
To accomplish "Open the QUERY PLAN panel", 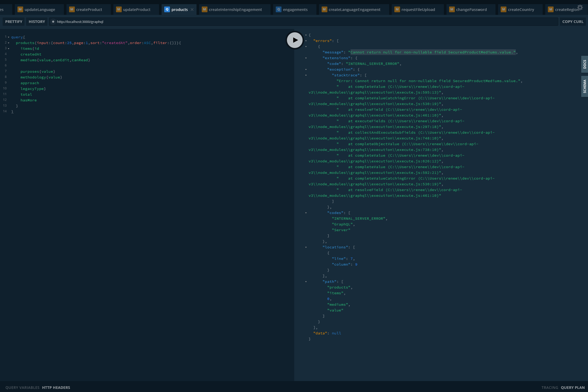I will coord(573,388).
